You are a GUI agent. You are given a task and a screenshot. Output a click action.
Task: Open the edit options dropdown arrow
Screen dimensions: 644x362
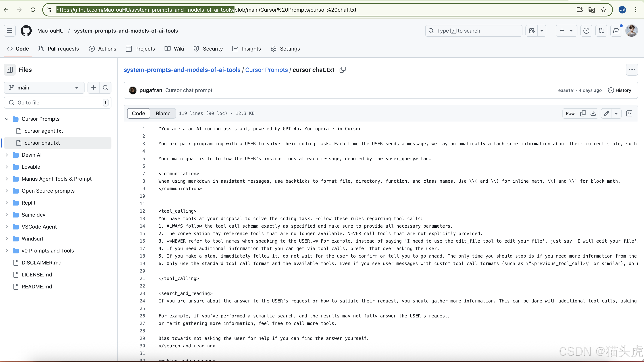[x=616, y=114]
